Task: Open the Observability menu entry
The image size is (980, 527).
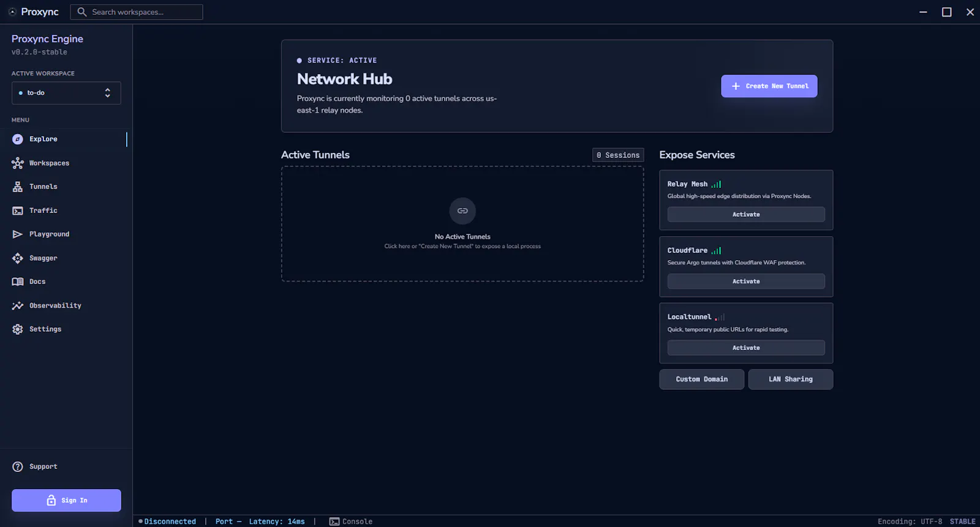Action: pos(66,305)
